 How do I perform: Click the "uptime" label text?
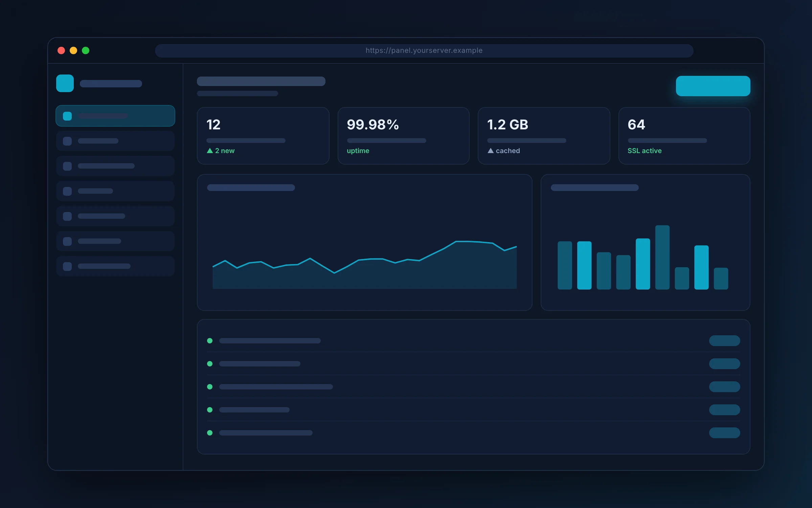coord(358,151)
